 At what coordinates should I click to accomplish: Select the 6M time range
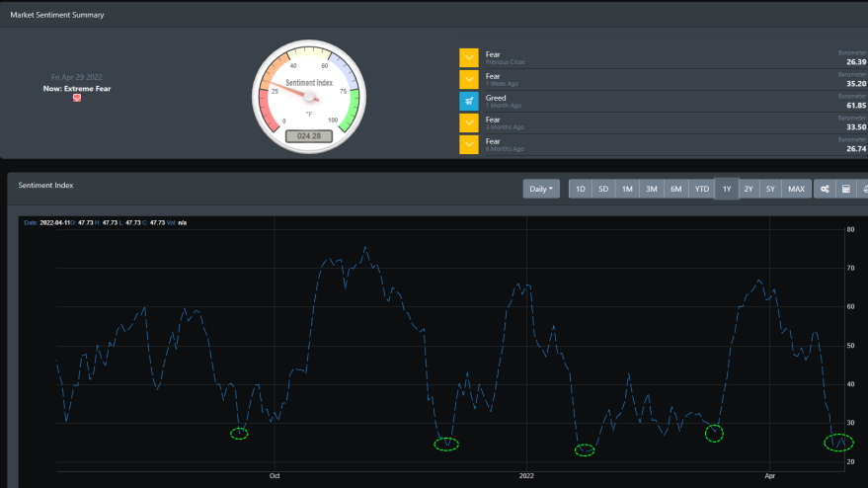(x=675, y=189)
